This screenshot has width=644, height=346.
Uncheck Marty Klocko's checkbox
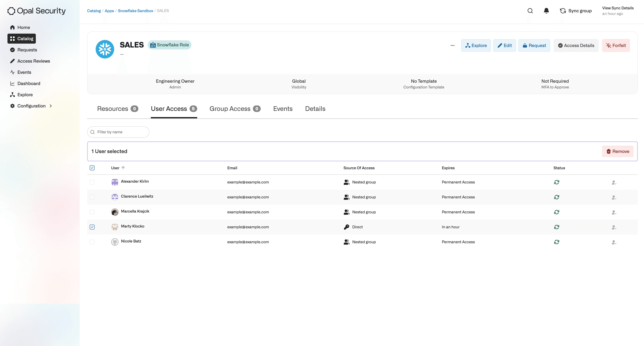(x=92, y=227)
